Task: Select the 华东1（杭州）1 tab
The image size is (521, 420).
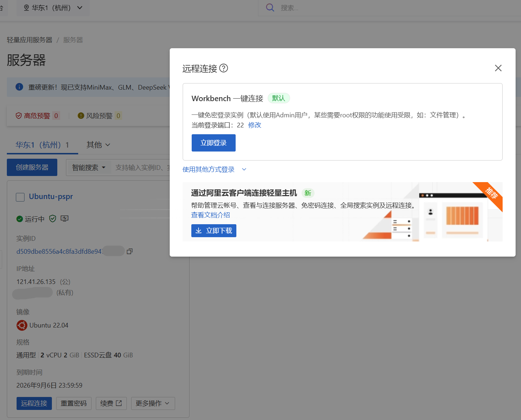Action: click(x=42, y=145)
